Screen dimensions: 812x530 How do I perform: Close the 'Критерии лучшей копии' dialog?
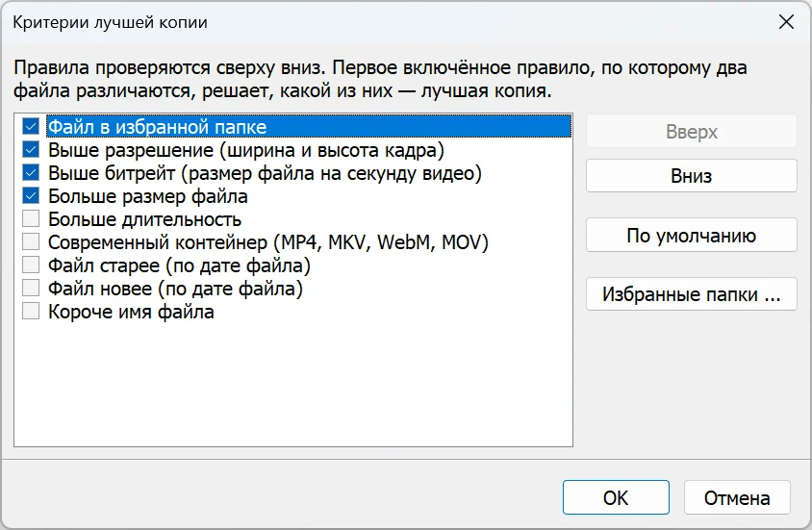(x=786, y=22)
